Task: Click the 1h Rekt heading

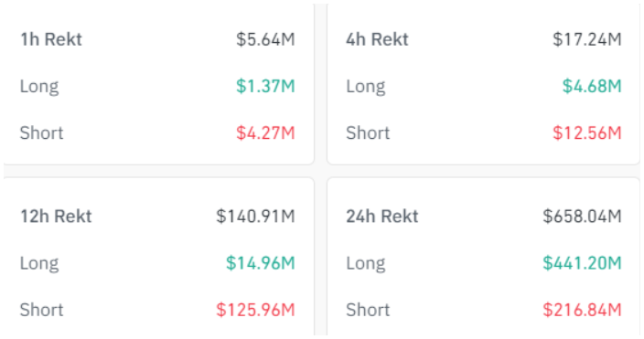Action: 51,39
